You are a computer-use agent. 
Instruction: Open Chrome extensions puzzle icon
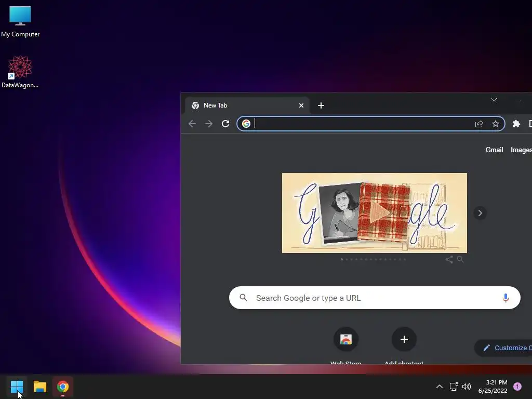coord(516,124)
